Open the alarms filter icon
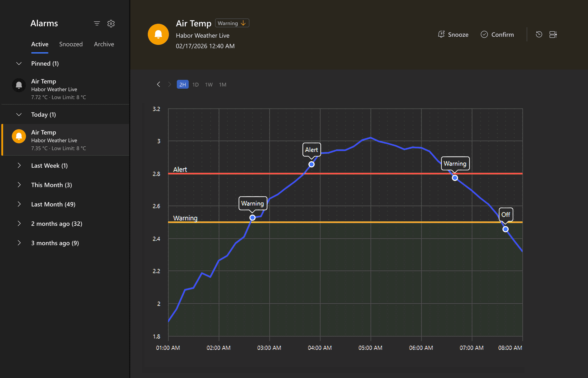Image resolution: width=588 pixels, height=378 pixels. point(97,24)
